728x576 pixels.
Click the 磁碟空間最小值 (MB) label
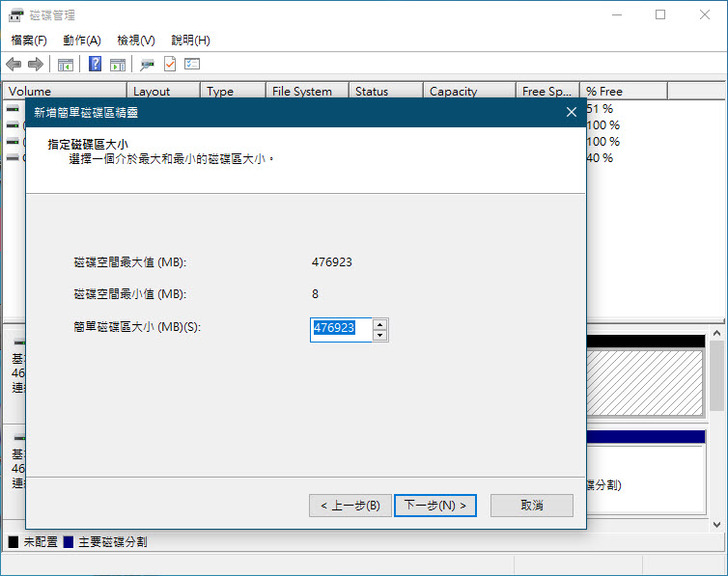click(x=130, y=294)
